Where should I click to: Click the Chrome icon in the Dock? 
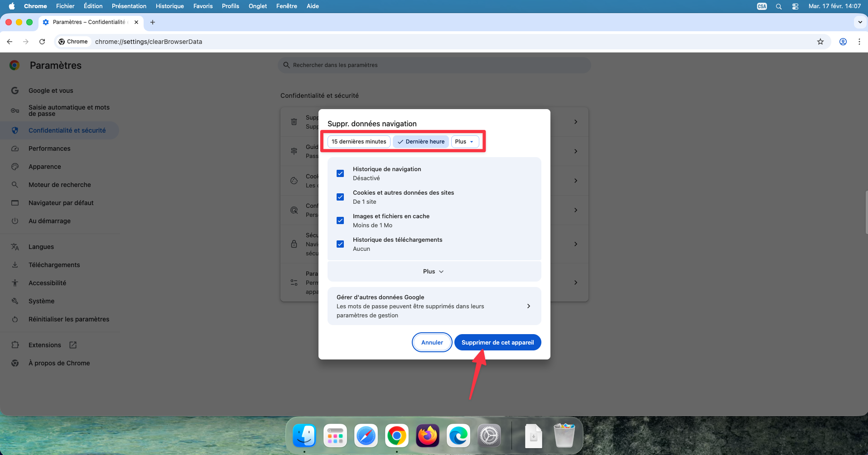click(397, 436)
